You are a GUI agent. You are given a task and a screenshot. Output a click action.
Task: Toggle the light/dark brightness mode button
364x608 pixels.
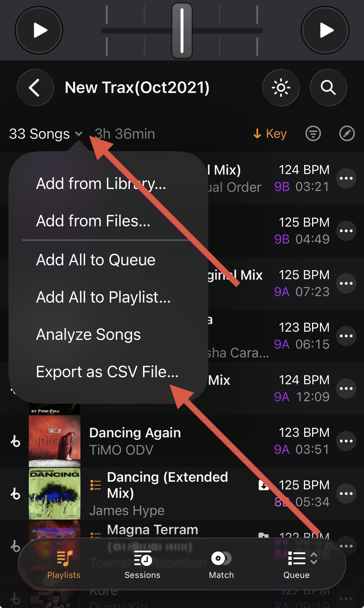(x=281, y=88)
